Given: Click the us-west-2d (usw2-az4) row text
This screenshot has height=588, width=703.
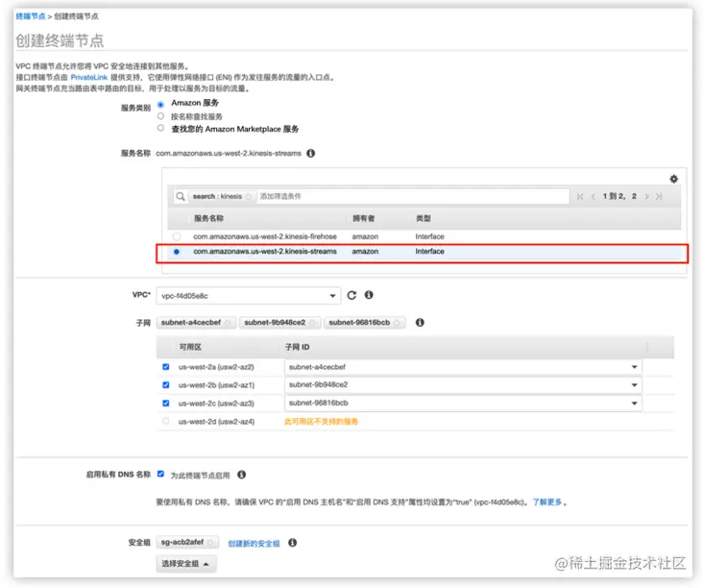Looking at the screenshot, I should click(216, 422).
